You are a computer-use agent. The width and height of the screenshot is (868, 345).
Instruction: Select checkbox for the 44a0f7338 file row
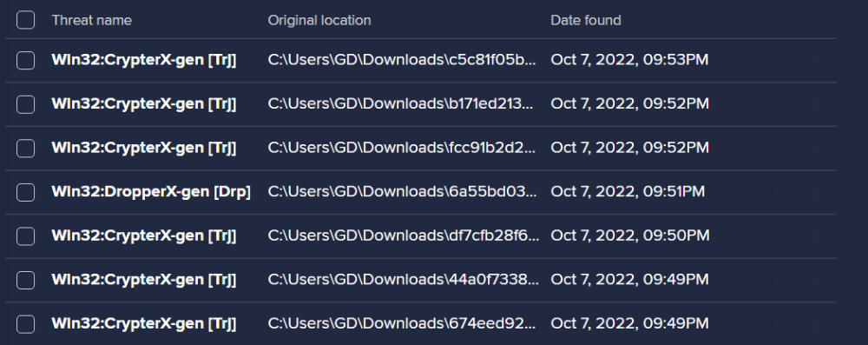(25, 280)
